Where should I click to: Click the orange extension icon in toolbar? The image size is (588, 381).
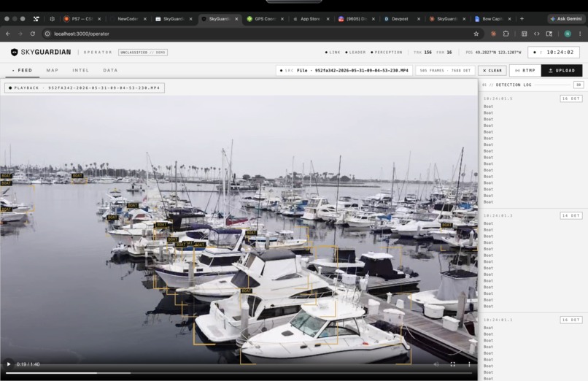coord(493,34)
